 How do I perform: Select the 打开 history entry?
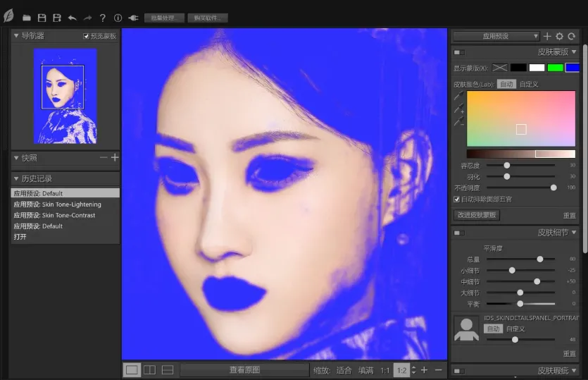[65, 237]
